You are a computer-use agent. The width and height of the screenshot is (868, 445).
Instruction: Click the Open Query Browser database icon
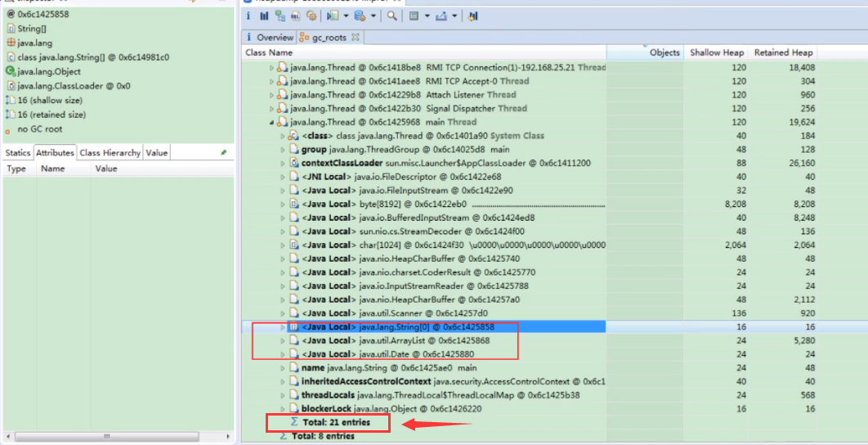click(x=360, y=16)
